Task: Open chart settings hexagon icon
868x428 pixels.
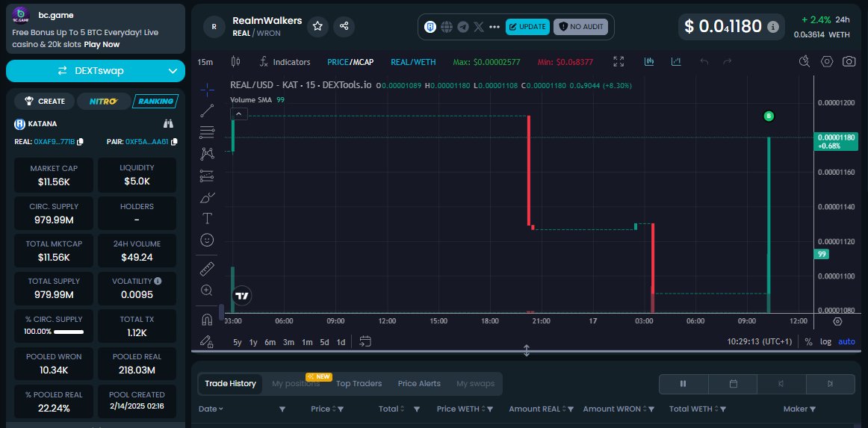Action: pos(827,61)
